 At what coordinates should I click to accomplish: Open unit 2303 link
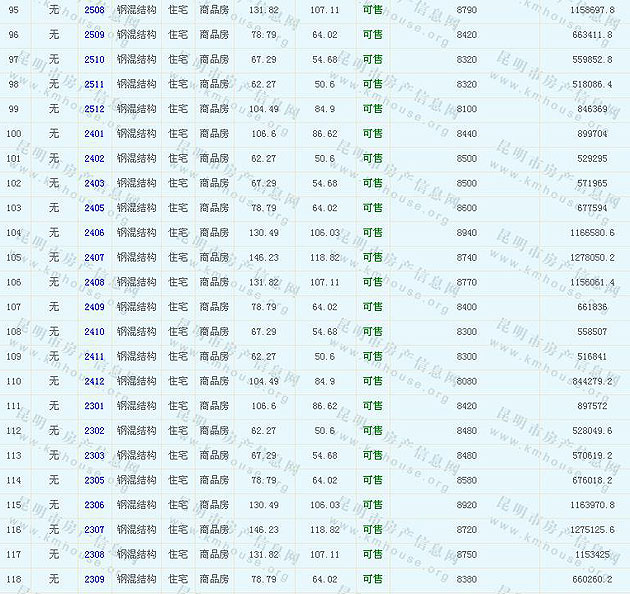tap(94, 455)
